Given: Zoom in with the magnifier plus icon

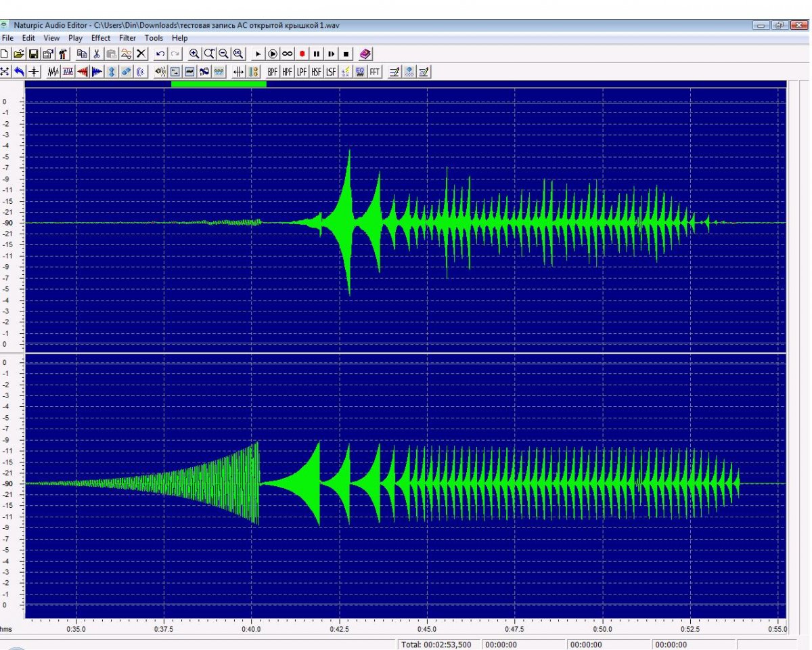Looking at the screenshot, I should 194,53.
